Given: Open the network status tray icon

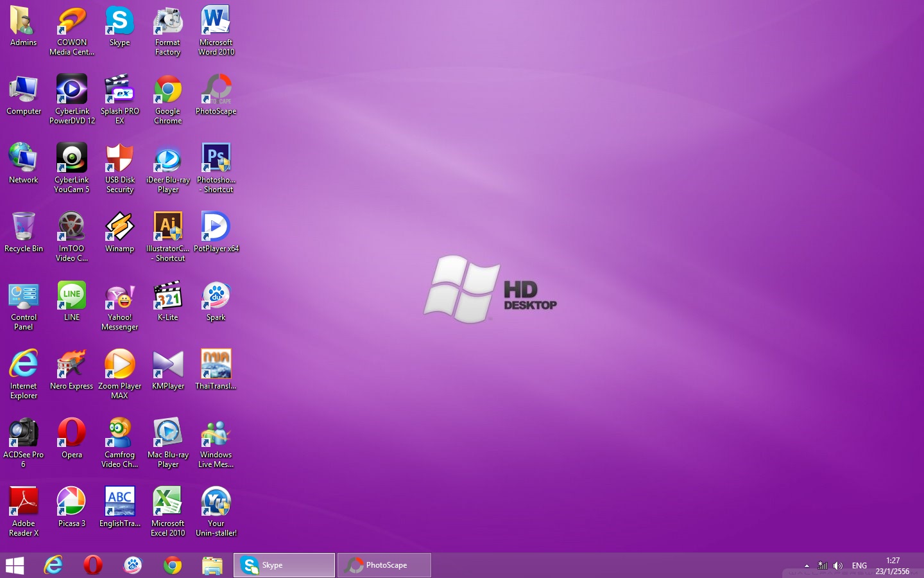Looking at the screenshot, I should (x=823, y=566).
